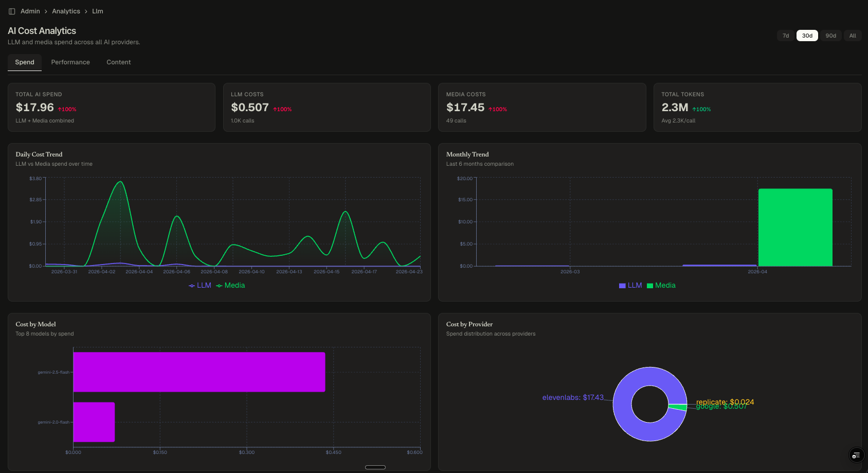The height and width of the screenshot is (473, 868).
Task: Select the 7d time range
Action: coord(786,36)
